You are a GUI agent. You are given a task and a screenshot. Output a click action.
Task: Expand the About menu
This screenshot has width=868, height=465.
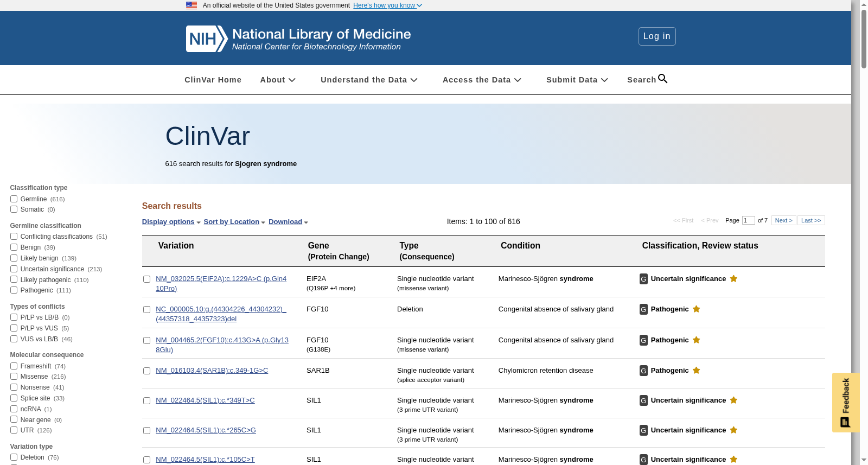(278, 80)
